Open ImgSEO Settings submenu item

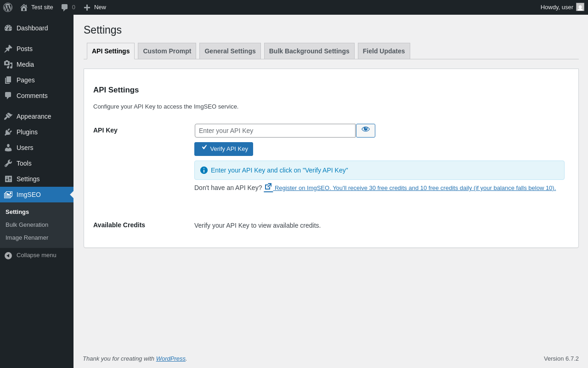pyautogui.click(x=37, y=212)
